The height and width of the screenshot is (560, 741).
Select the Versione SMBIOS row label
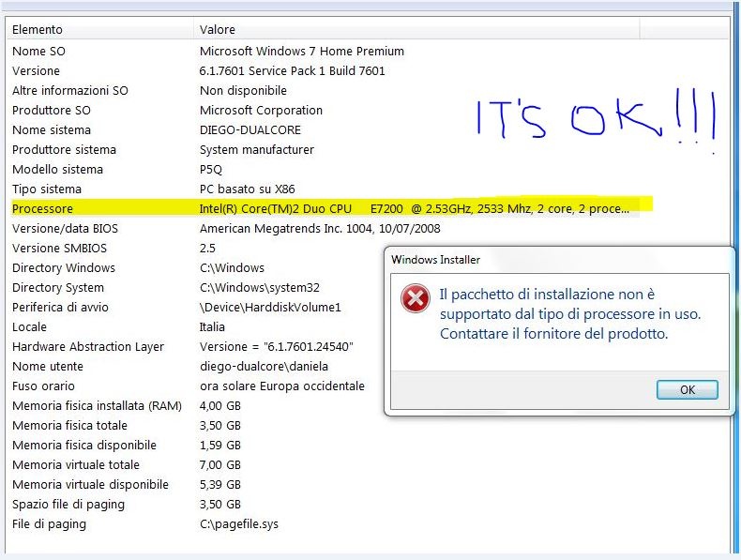click(59, 248)
